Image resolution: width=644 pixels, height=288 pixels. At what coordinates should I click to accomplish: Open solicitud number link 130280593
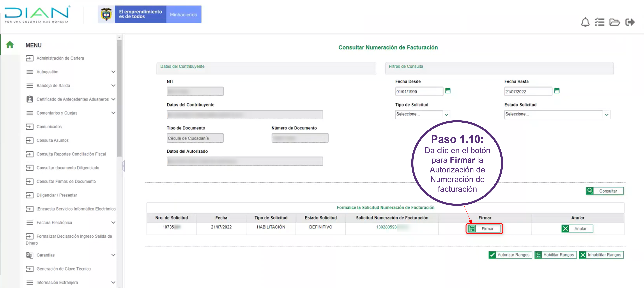point(386,227)
